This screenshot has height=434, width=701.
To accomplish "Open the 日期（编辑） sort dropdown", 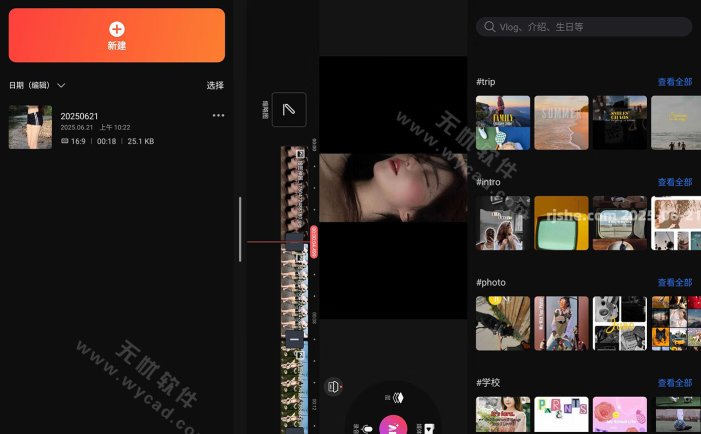I will click(x=37, y=85).
